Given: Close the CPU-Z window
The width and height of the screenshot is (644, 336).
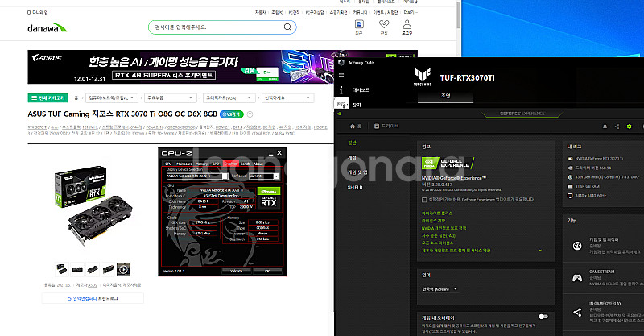Looking at the screenshot, I should (279, 153).
